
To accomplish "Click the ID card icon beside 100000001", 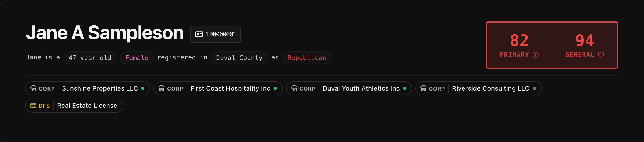I will coord(199,34).
